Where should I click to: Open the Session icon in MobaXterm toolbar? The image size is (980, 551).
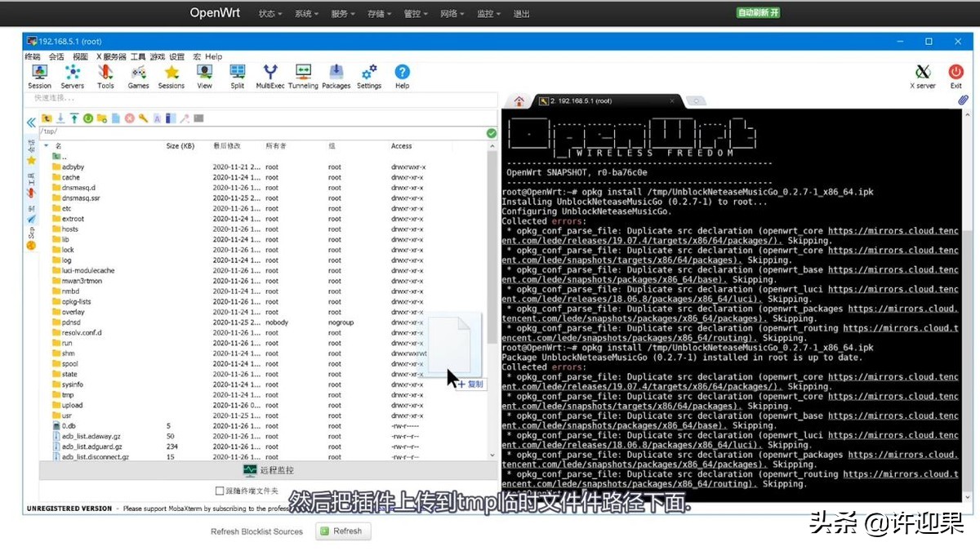pyautogui.click(x=39, y=75)
